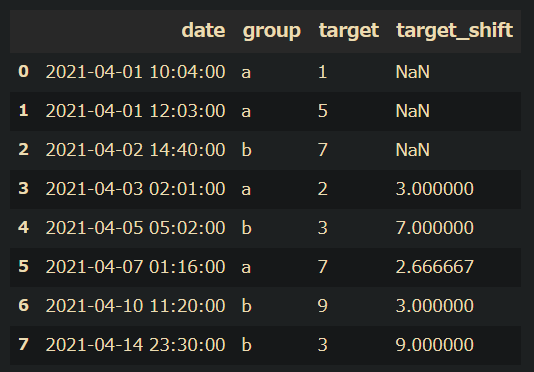Select row index 6
This screenshot has height=372, width=534.
(23, 305)
